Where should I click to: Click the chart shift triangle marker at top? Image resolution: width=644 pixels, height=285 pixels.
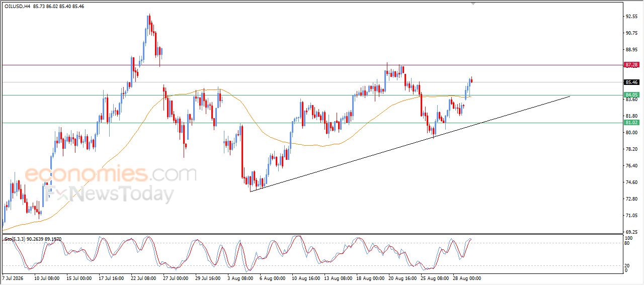point(472,4)
